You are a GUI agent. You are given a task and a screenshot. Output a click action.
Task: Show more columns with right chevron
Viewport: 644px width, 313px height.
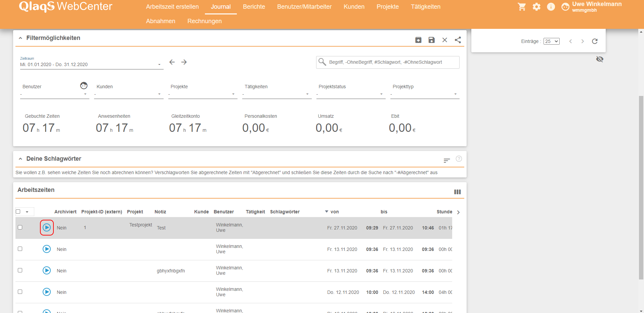[459, 212]
